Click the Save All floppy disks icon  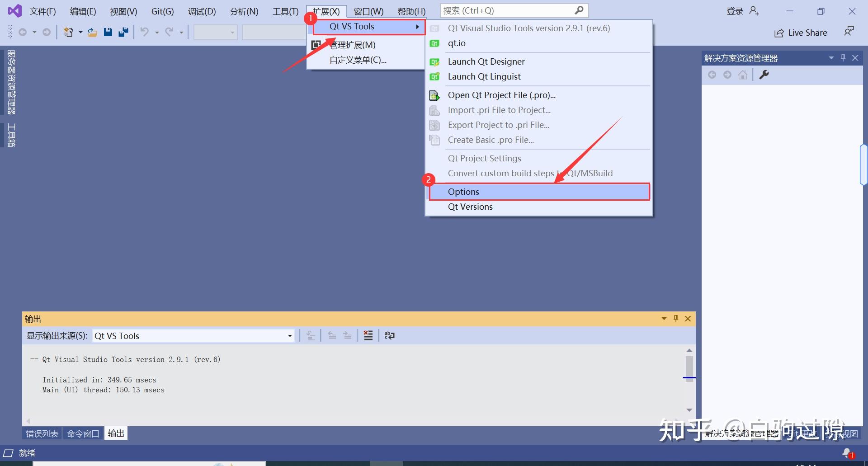point(123,32)
